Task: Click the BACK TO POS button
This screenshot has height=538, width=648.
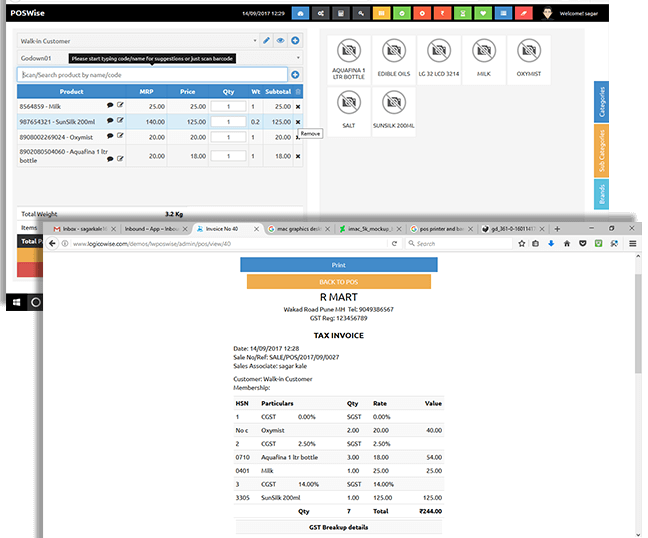Action: 338,282
